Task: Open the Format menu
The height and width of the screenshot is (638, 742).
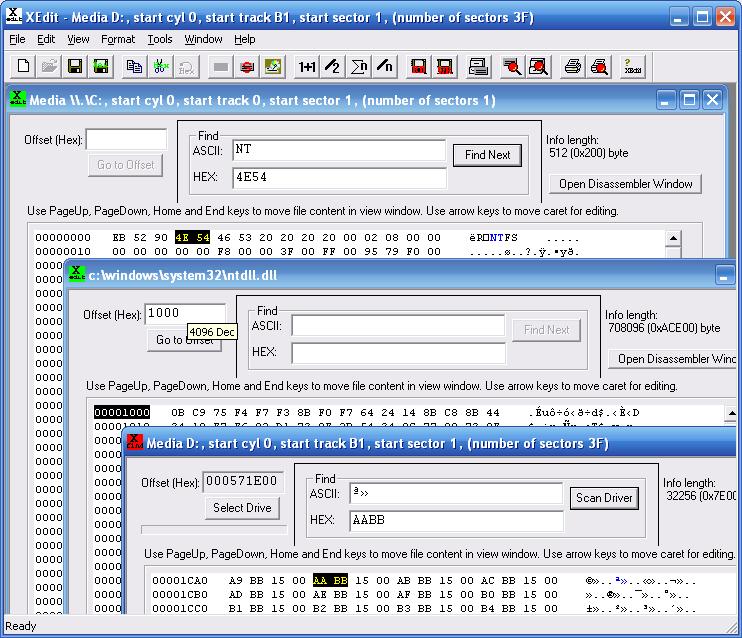Action: click(x=118, y=39)
